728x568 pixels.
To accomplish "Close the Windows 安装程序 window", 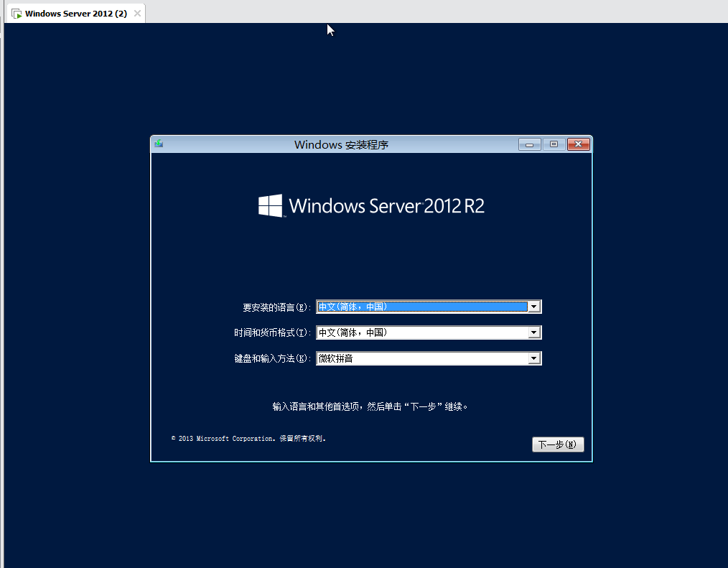I will (x=578, y=144).
